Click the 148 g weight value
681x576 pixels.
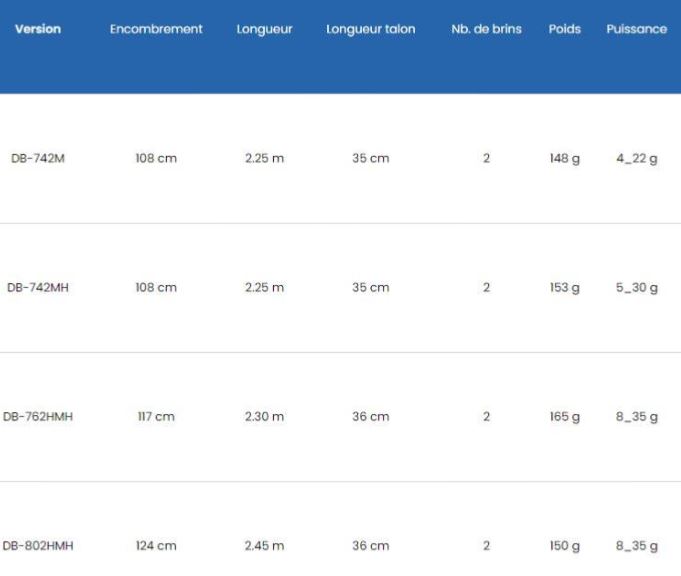tap(565, 159)
